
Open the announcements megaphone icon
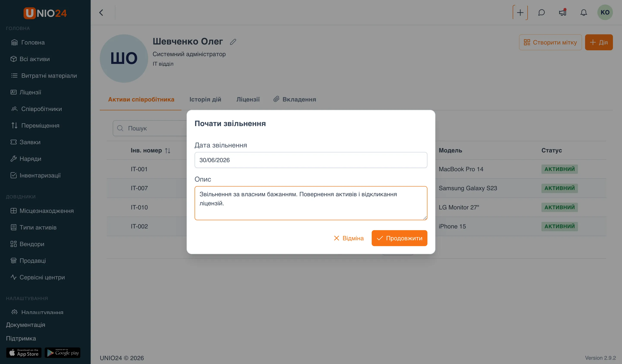[x=563, y=13]
